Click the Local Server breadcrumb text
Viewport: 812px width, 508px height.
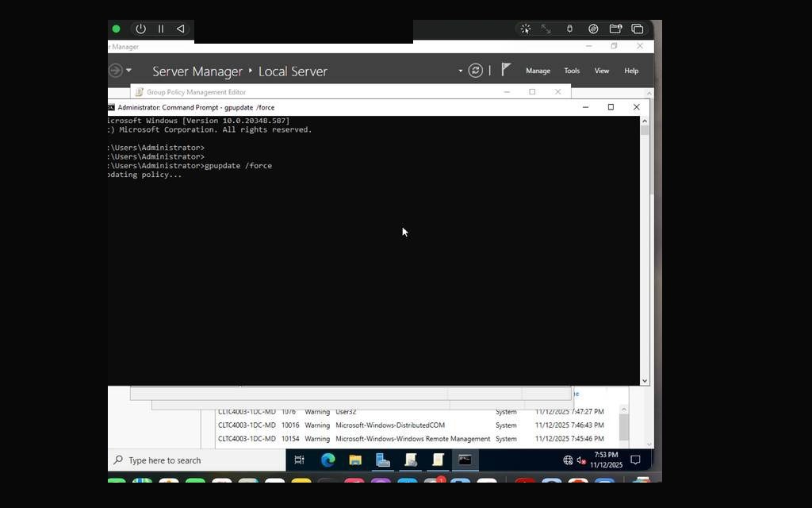[x=293, y=71]
